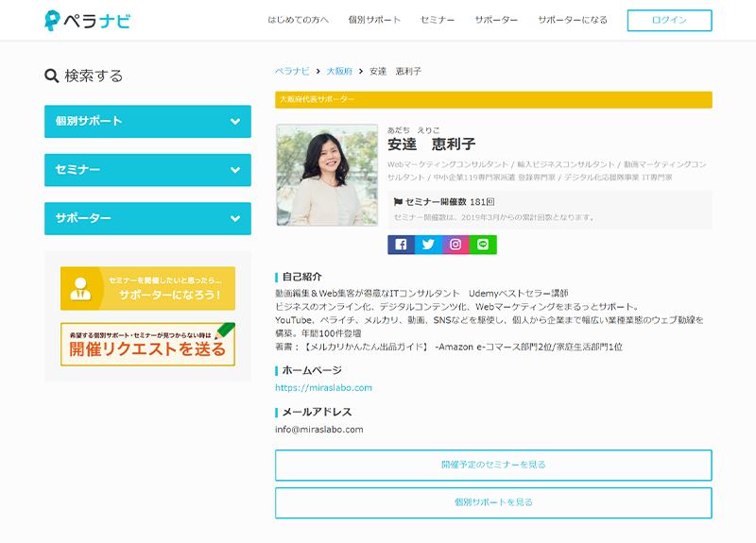Click the 開催リクエストを送る banner
The image size is (756, 543).
click(147, 344)
